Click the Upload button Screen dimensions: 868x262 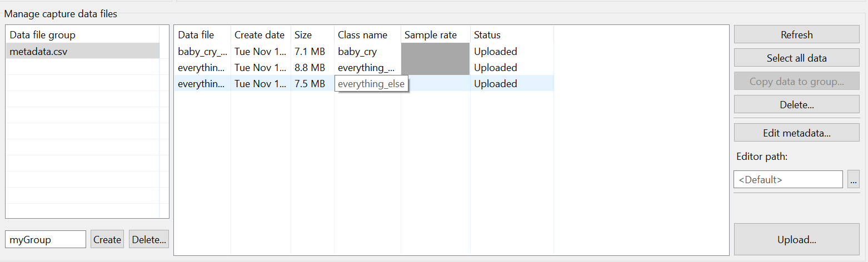click(x=796, y=240)
